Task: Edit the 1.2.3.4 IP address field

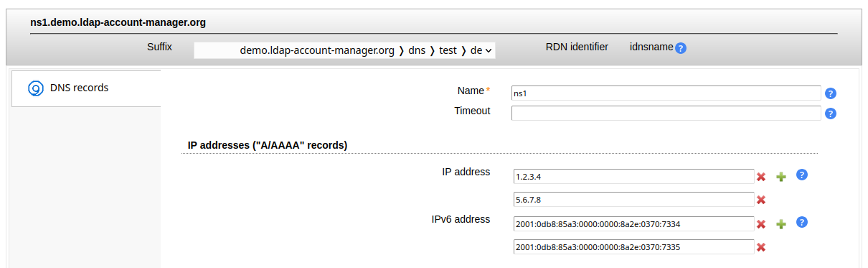Action: click(633, 176)
